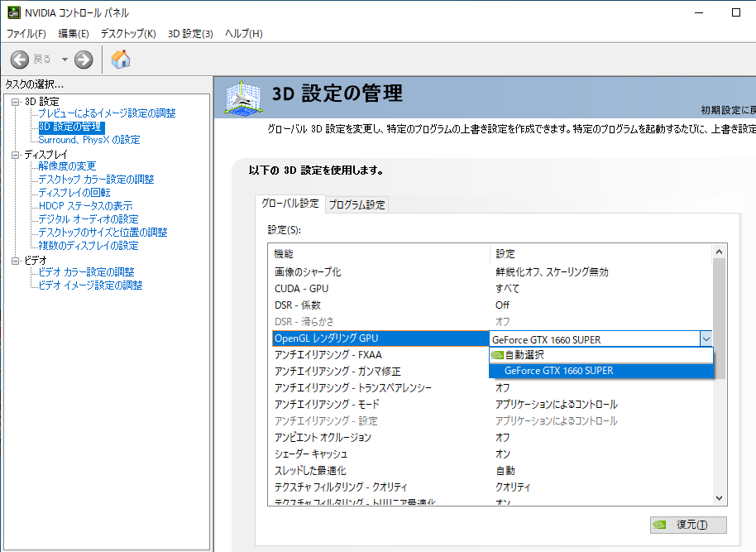
Task: Switch to the グローバル設定 tab
Action: tap(289, 204)
